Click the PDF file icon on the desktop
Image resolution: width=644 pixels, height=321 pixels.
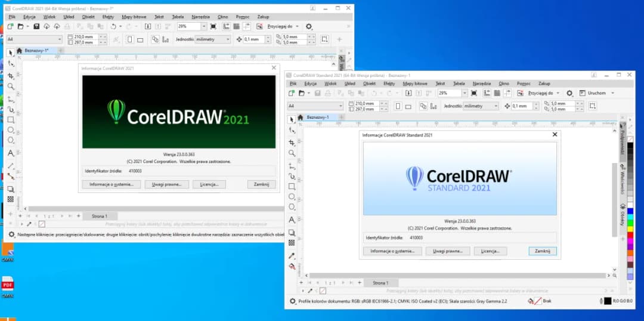(7, 284)
